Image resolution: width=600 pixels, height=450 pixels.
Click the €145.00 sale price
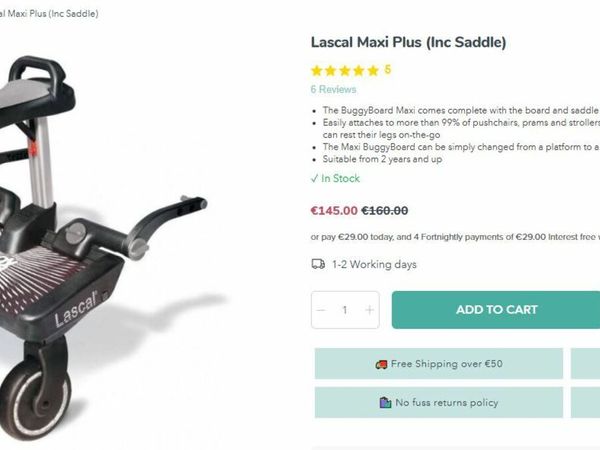coord(333,211)
